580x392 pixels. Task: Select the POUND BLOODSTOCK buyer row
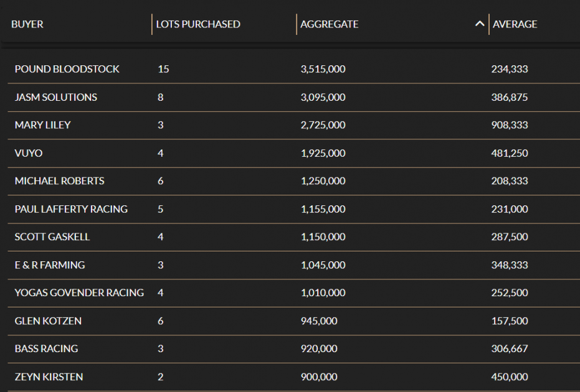[67, 69]
